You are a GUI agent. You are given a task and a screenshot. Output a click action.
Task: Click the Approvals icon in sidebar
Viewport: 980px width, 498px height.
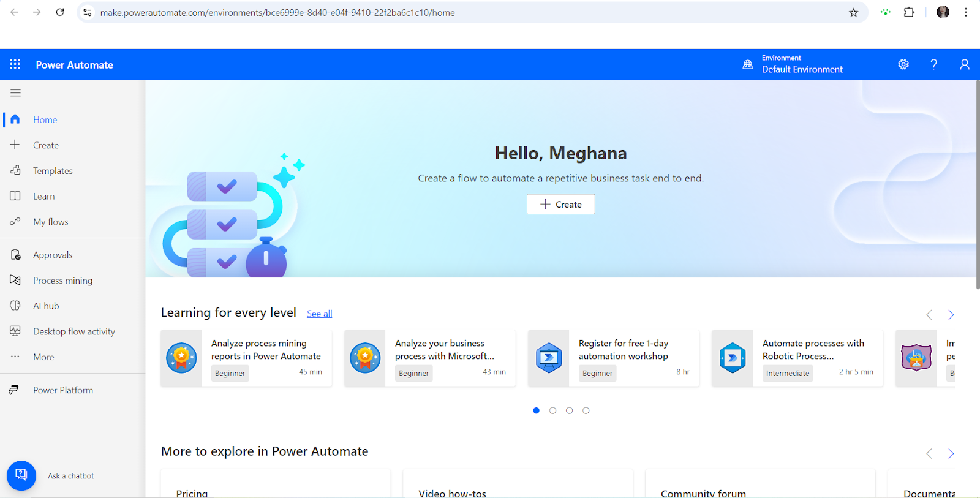[x=15, y=255]
